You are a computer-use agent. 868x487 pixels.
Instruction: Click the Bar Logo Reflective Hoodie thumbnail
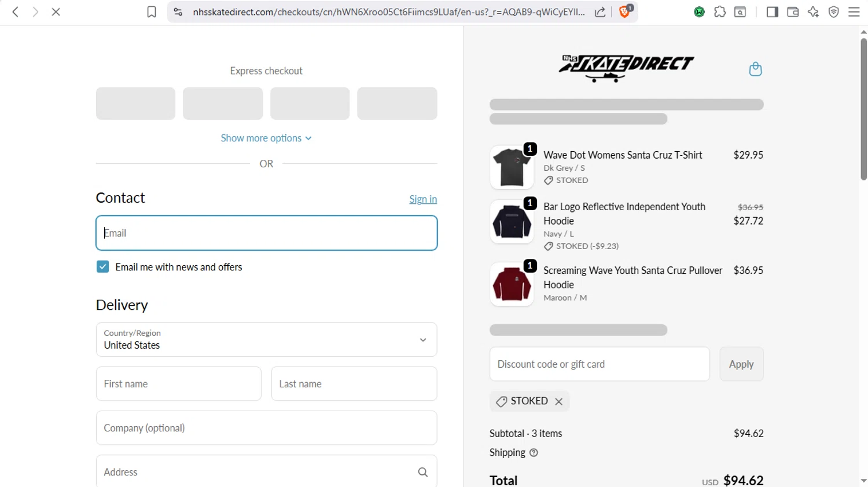[512, 222]
